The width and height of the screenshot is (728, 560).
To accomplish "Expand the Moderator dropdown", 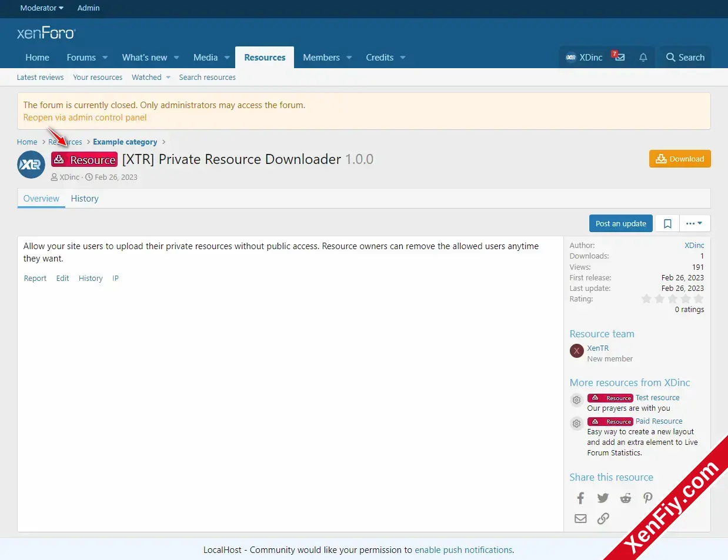I will click(x=42, y=8).
